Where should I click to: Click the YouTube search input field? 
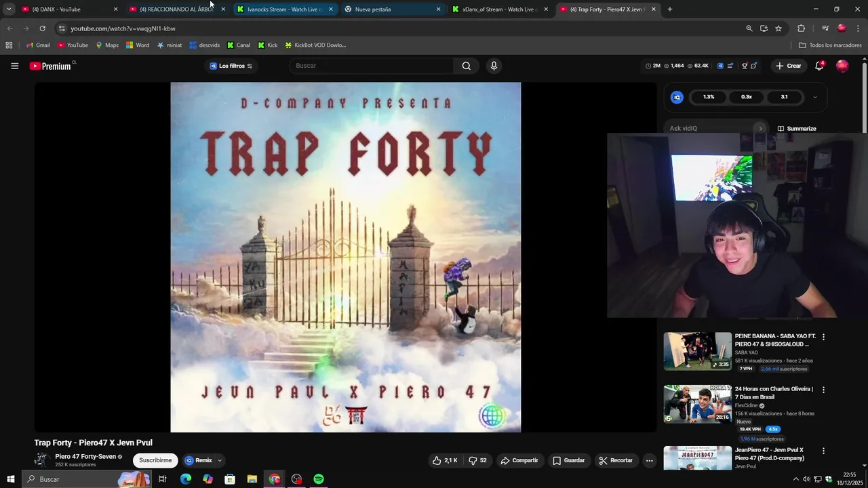(x=372, y=66)
